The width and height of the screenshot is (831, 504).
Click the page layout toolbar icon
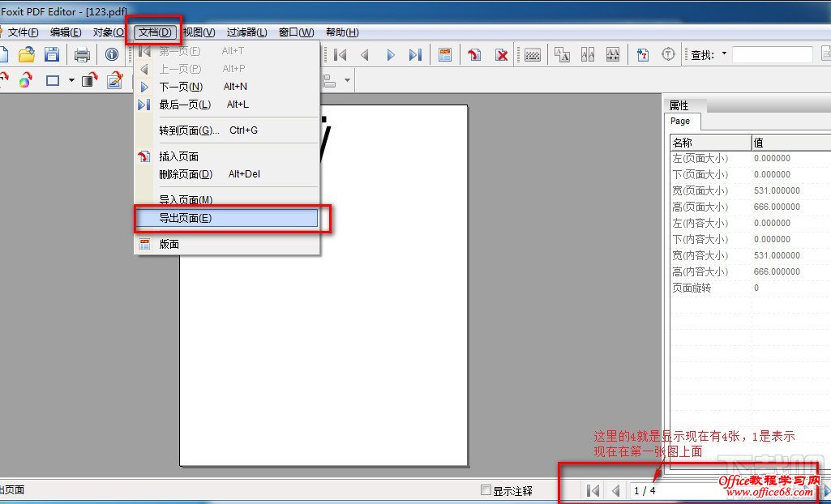point(445,54)
